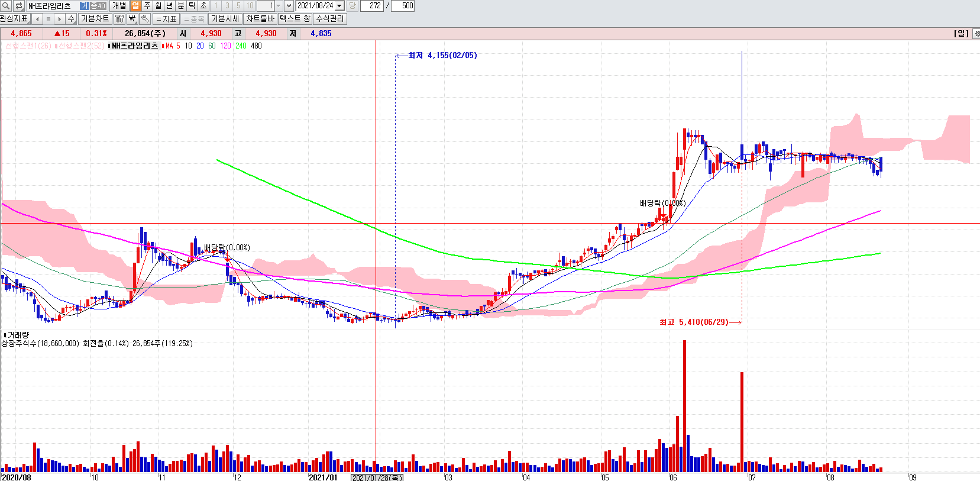Screen dimensions: 980x481
Task: Click the ₩ won currency icon
Action: pos(132,19)
